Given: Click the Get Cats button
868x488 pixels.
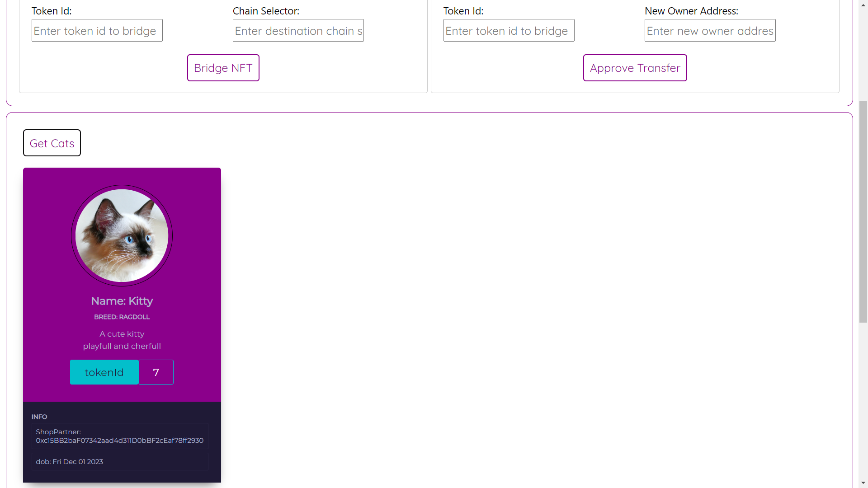Looking at the screenshot, I should coord(52,143).
